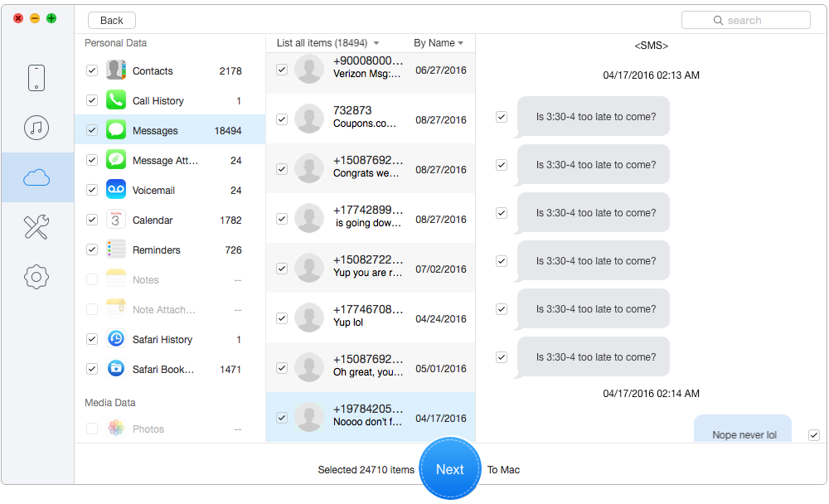The height and width of the screenshot is (504, 829).
Task: Select the Messages category row
Action: (170, 129)
